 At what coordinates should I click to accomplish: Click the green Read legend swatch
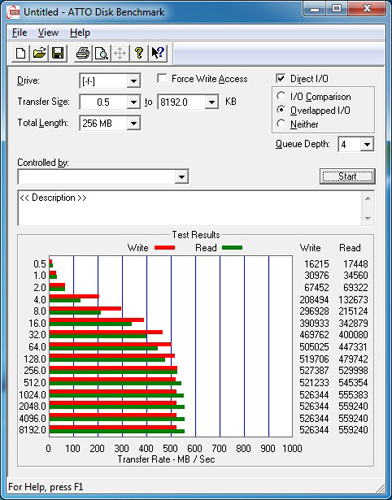coord(232,248)
